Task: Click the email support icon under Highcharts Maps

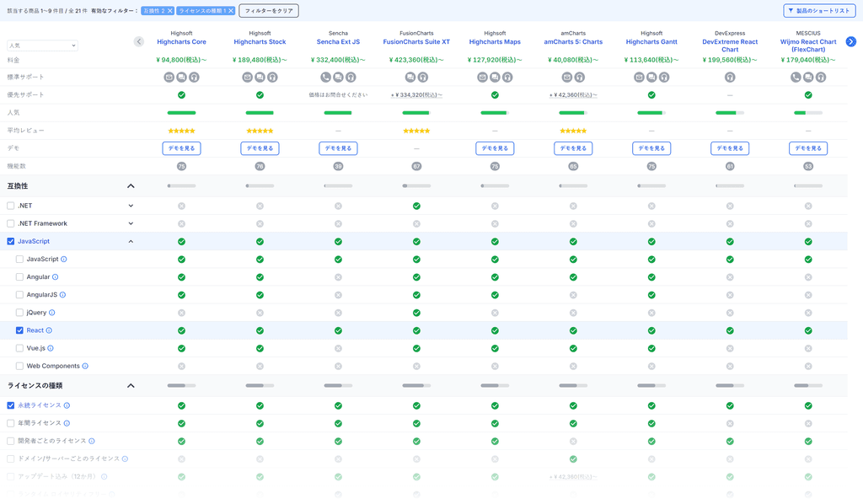Action: [482, 77]
